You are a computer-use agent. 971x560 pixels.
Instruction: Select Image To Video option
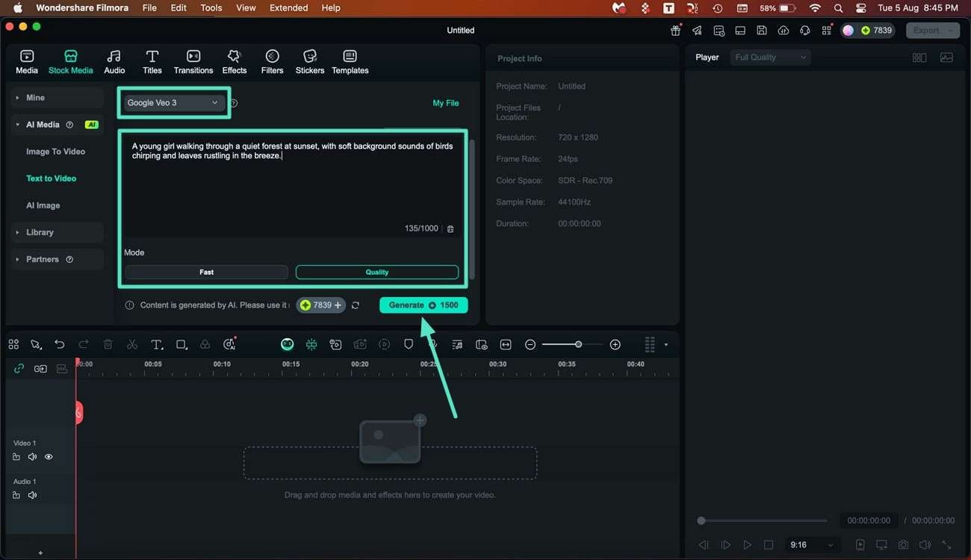[x=55, y=152]
